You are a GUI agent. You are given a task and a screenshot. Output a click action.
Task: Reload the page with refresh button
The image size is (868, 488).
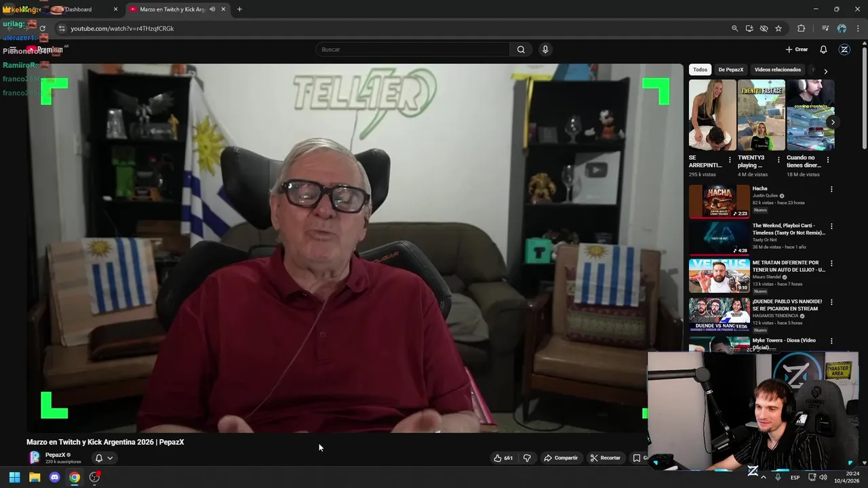(x=42, y=28)
